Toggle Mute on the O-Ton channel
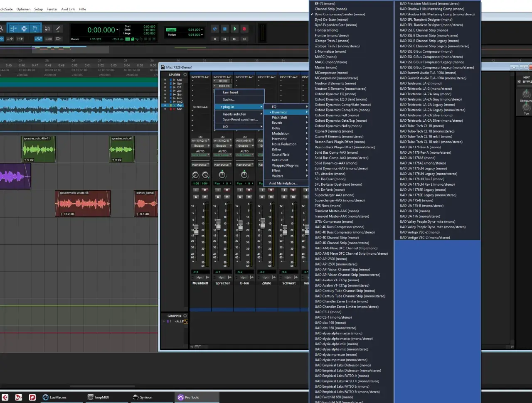 (249, 197)
